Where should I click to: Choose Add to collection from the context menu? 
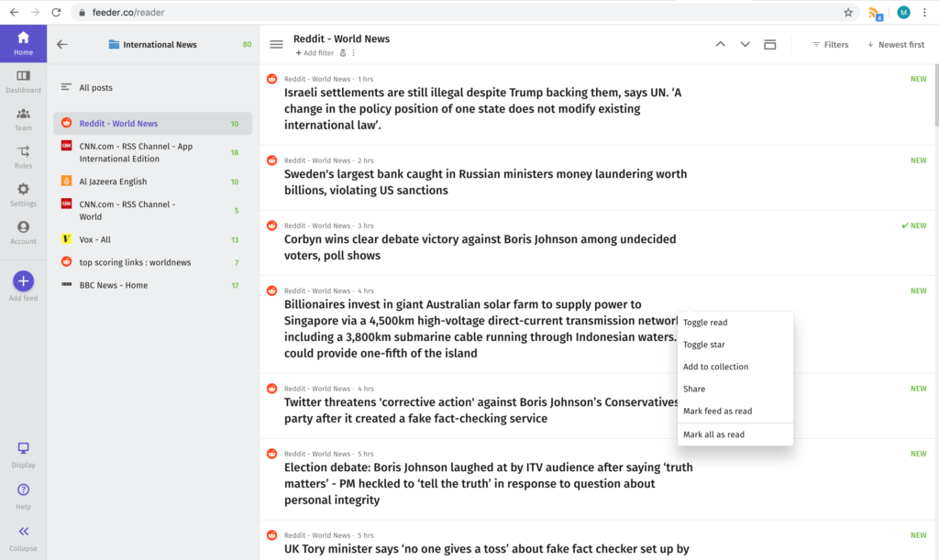coord(735,367)
